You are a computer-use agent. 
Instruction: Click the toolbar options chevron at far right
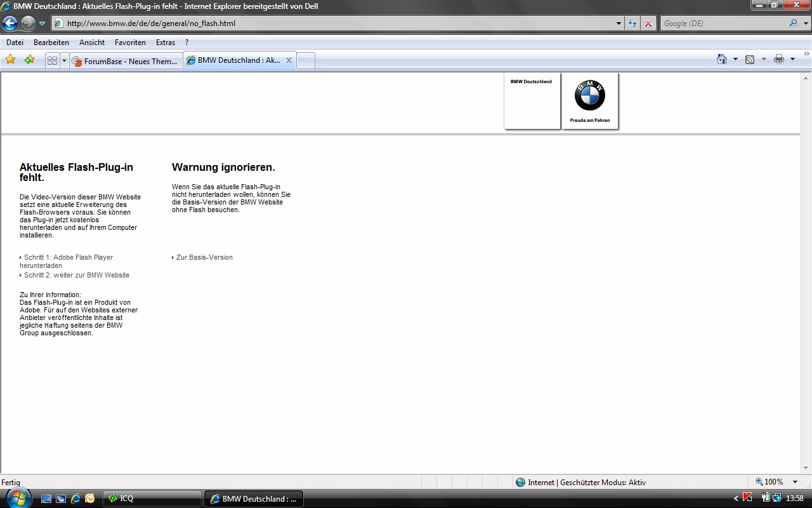pyautogui.click(x=807, y=55)
